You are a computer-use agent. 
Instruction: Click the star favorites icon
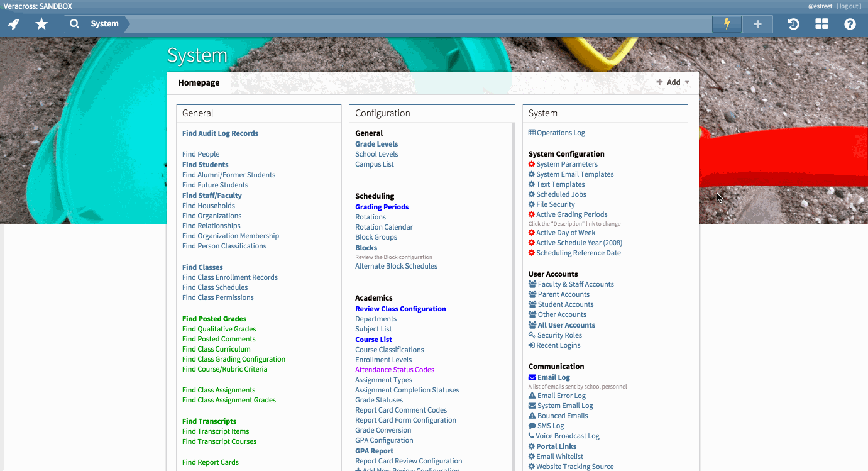tap(41, 24)
